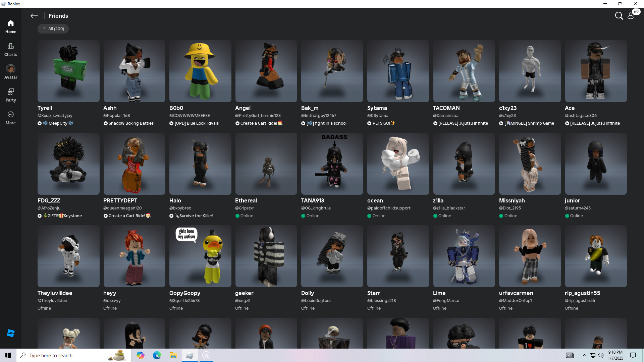This screenshot has width=644, height=362.
Task: Go to Home in the sidebar
Action: point(11,26)
